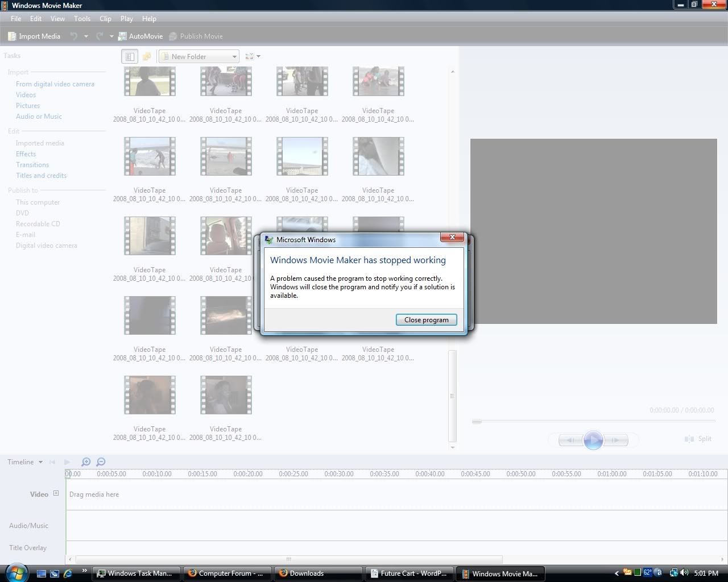Open the File menu

pos(16,19)
